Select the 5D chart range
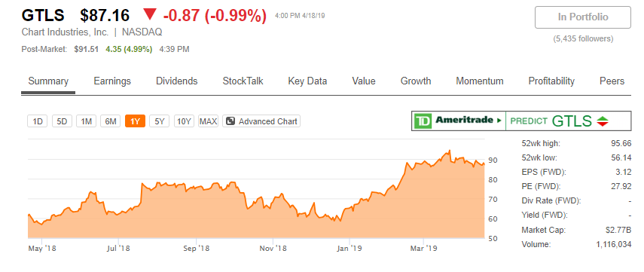 click(x=62, y=121)
